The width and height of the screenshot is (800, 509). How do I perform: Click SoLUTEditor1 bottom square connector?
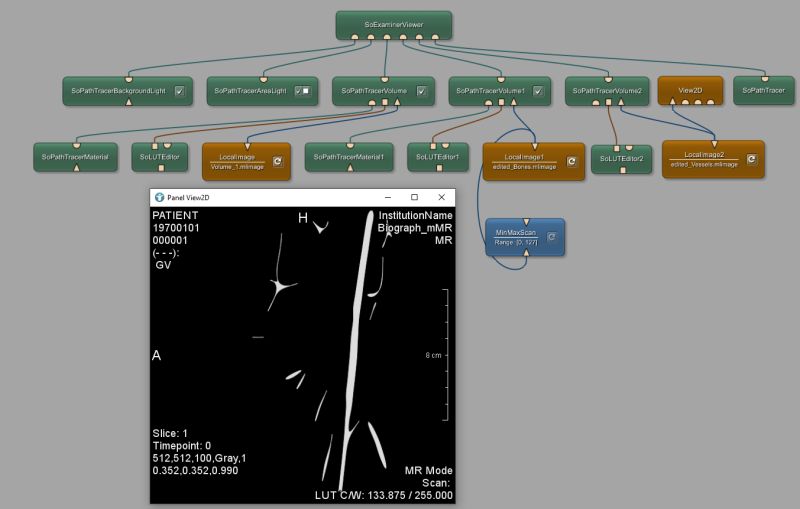pos(439,168)
